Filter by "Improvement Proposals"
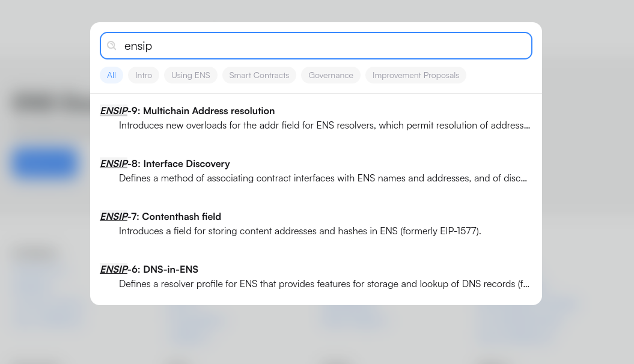Viewport: 634px width, 364px height. point(416,75)
